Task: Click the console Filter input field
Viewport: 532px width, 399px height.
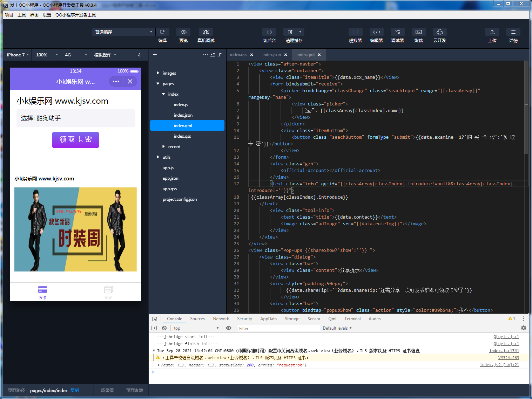Action: (278, 328)
